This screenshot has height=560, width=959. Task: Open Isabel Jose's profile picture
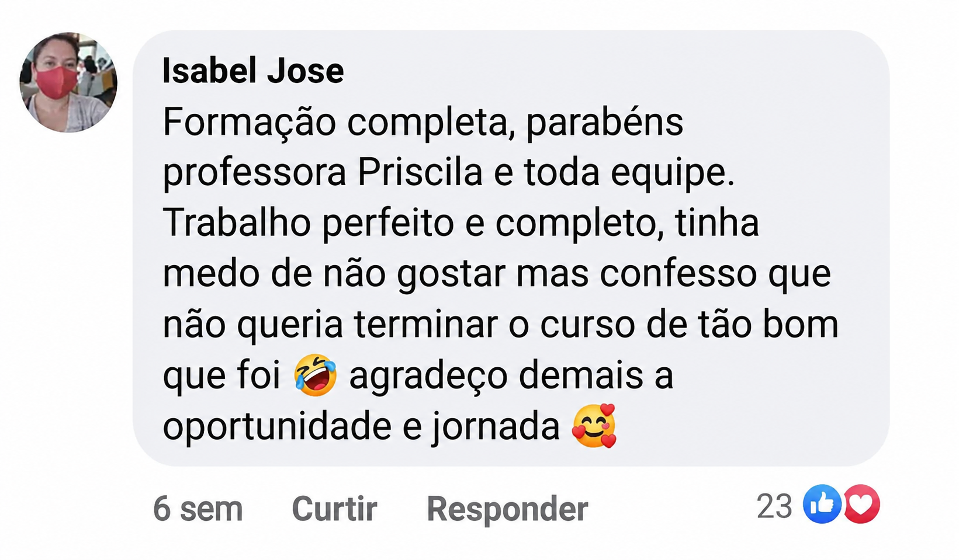[x=68, y=82]
